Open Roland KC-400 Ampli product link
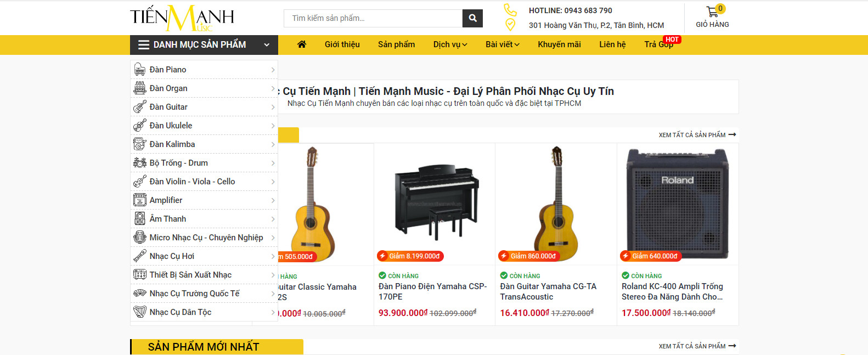The image size is (868, 355). [672, 291]
